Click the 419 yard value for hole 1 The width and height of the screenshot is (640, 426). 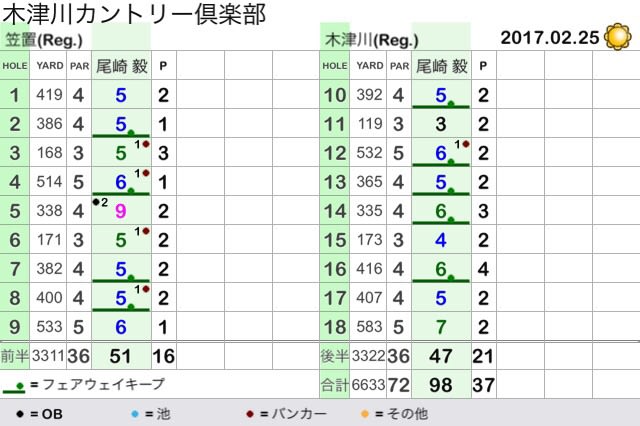click(49, 95)
